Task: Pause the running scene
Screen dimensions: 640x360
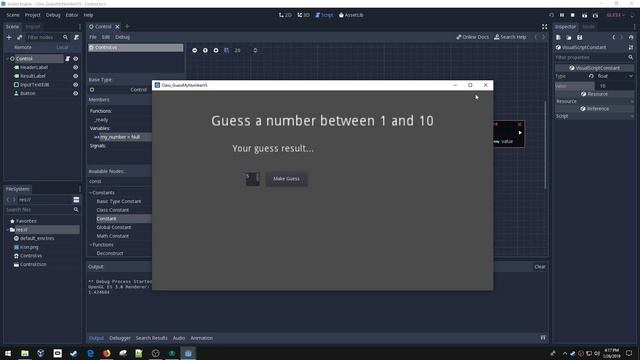Action: click(562, 15)
